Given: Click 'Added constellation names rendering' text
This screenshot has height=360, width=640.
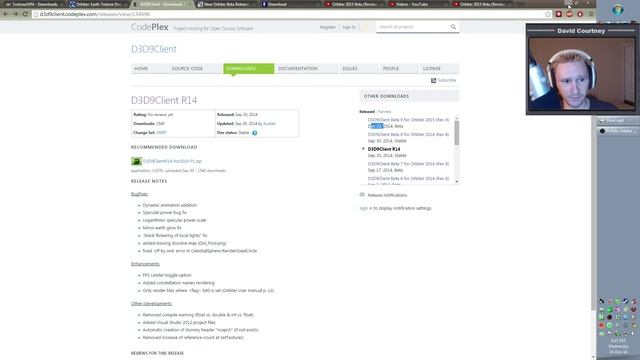Looking at the screenshot, I should 178,283.
